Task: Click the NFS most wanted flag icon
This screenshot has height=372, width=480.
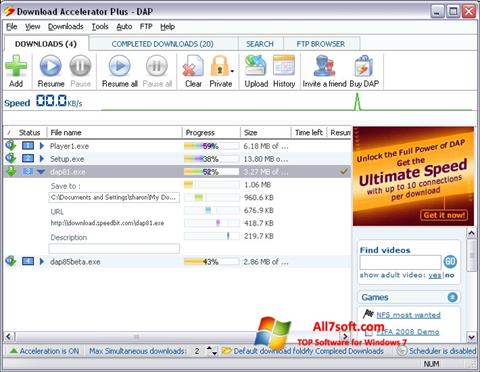Action: (x=368, y=314)
